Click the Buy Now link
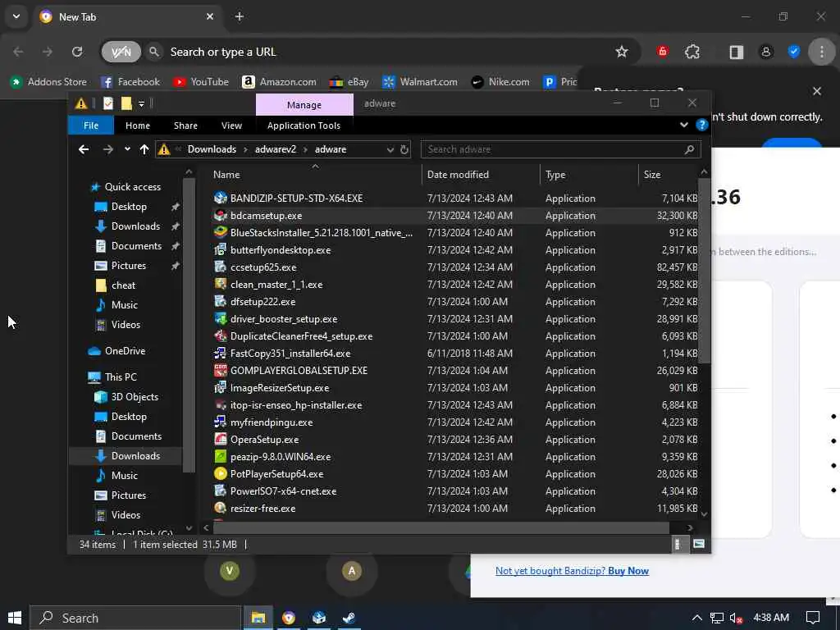The image size is (840, 630). pos(628,571)
